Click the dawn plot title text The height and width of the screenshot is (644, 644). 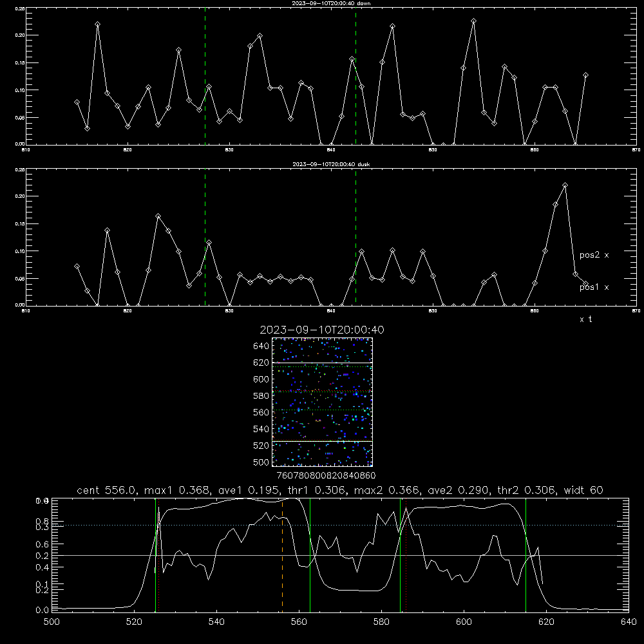click(331, 3)
